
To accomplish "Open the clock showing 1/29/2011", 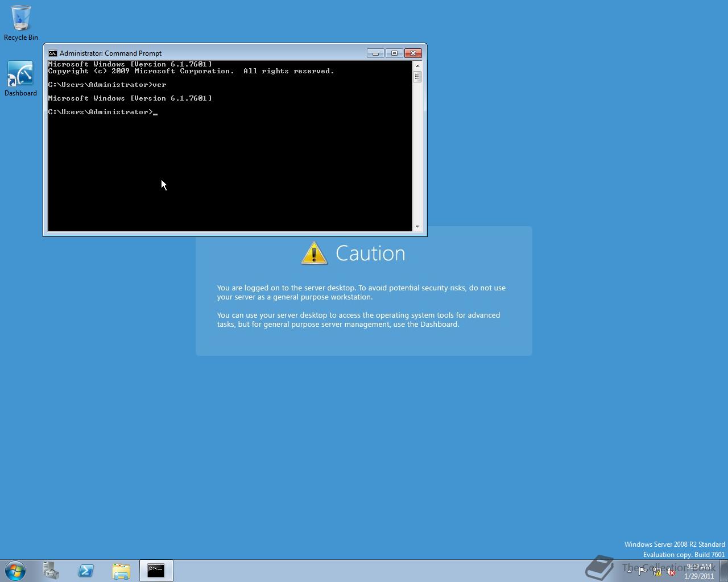I will (699, 571).
